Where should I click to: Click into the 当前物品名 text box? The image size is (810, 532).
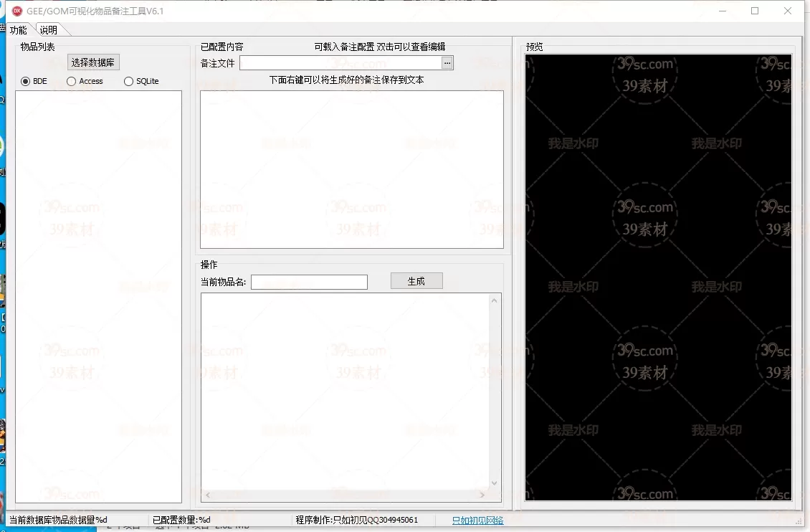click(309, 282)
